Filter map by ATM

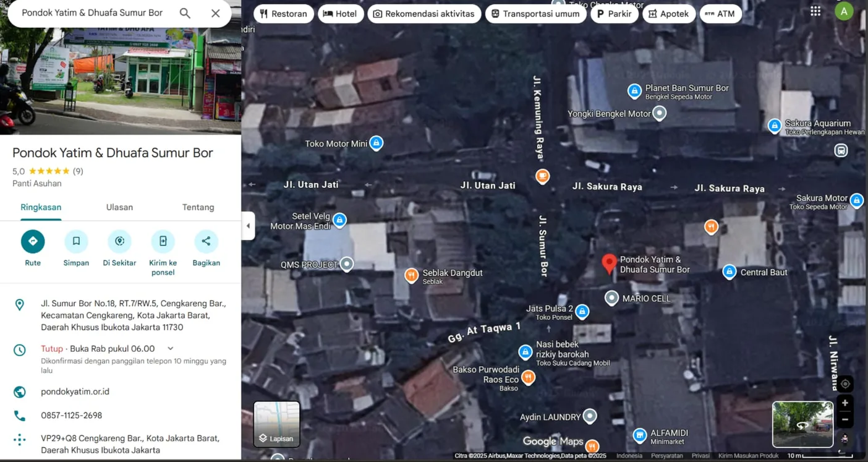tap(720, 14)
